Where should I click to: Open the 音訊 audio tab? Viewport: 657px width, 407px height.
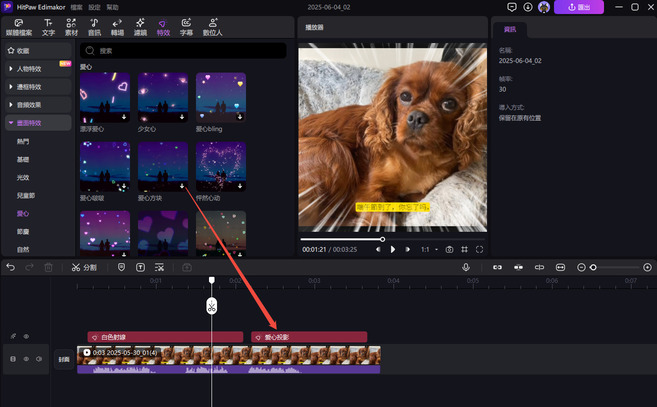[x=94, y=27]
